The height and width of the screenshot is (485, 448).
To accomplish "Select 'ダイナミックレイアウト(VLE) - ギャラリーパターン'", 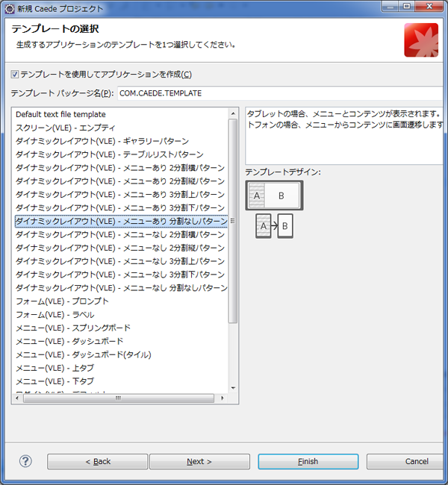I will (x=122, y=141).
